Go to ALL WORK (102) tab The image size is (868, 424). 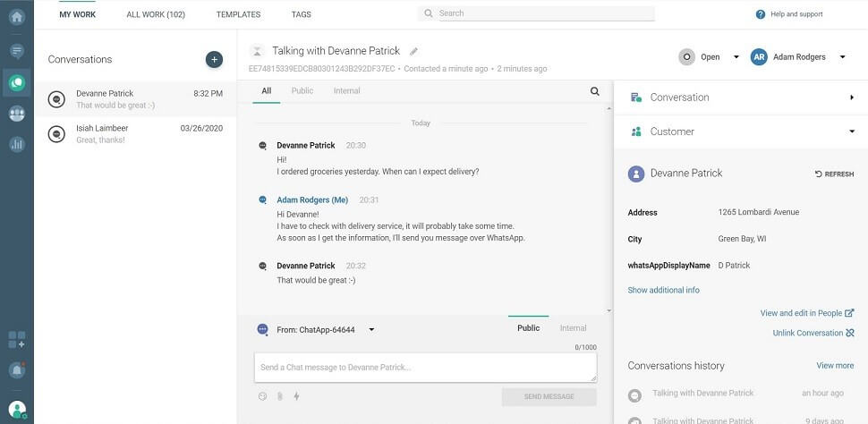pos(156,14)
